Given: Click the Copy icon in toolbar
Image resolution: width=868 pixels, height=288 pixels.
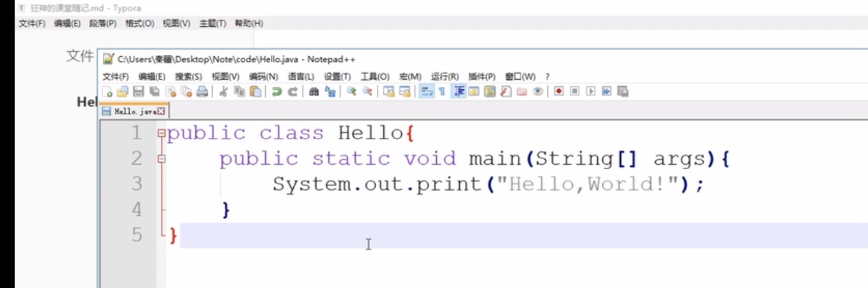Looking at the screenshot, I should coord(239,91).
